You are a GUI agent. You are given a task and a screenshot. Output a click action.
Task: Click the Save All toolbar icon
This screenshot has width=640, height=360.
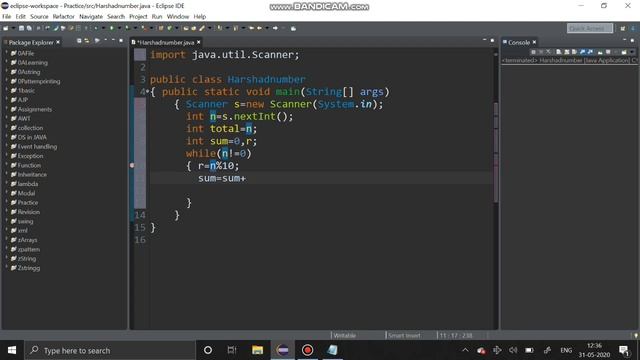29,28
